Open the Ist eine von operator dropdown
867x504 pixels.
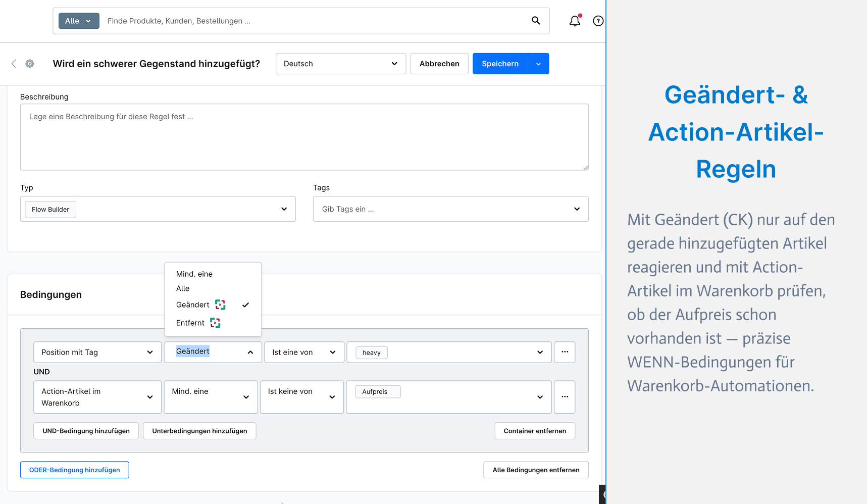(x=304, y=352)
